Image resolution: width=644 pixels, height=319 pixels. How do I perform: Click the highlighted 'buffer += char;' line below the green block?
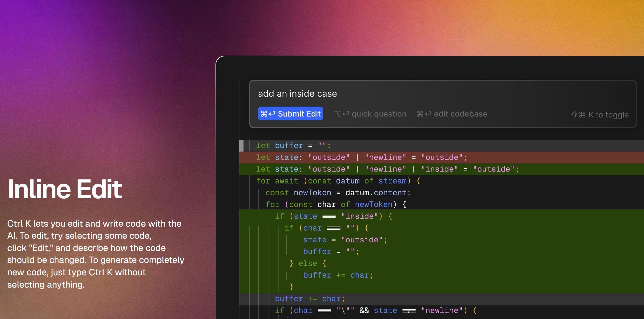310,299
